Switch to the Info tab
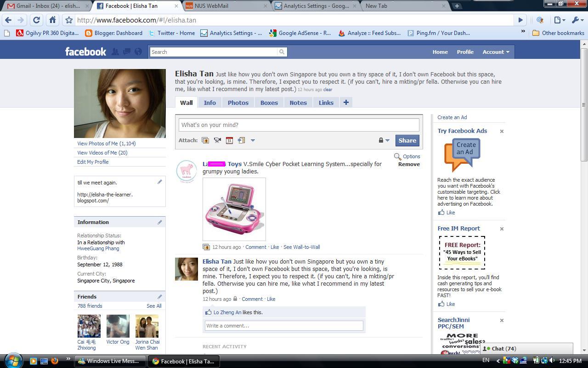 pos(210,103)
